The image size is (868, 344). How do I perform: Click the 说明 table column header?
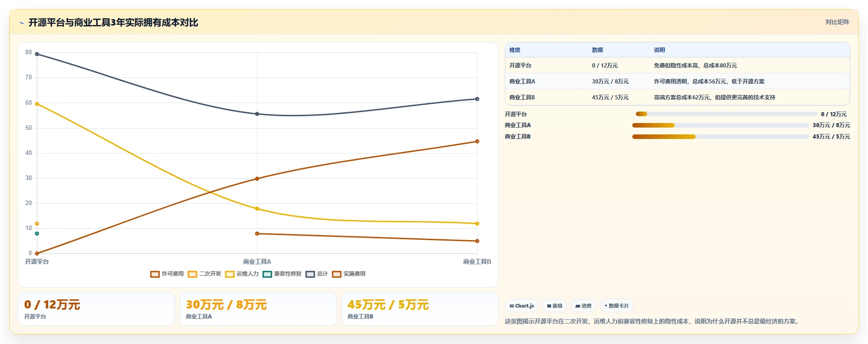(x=660, y=50)
